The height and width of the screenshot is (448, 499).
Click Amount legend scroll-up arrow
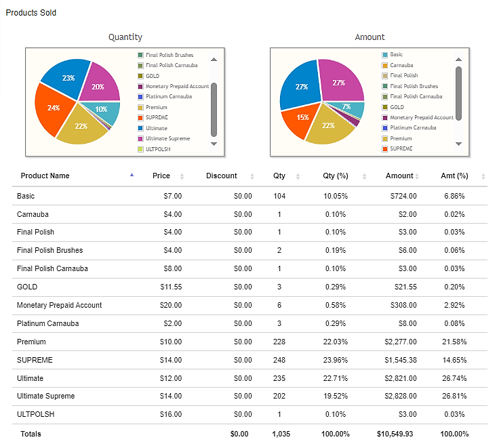[458, 59]
